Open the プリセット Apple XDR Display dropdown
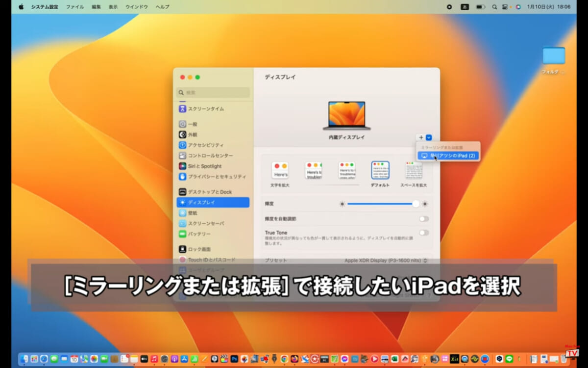 coord(386,261)
